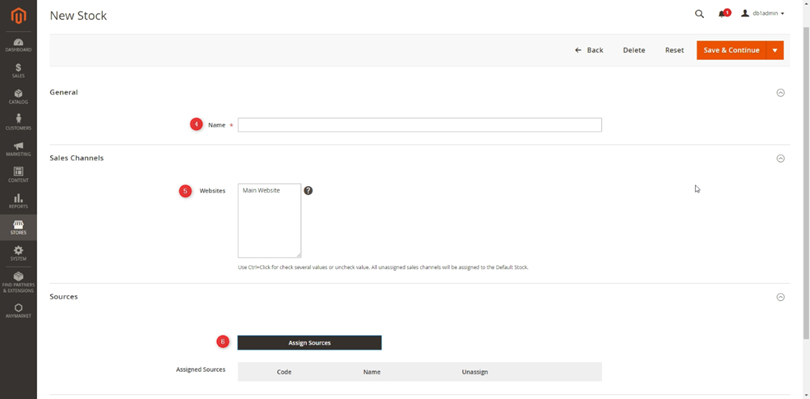Collapse the Sources section
Screen dimensions: 810x399
tap(781, 297)
